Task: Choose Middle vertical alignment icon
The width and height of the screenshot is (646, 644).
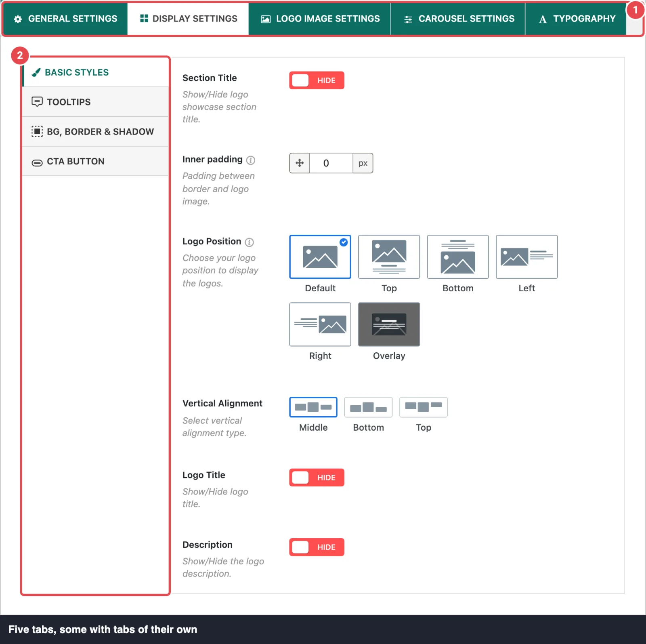Action: click(313, 407)
